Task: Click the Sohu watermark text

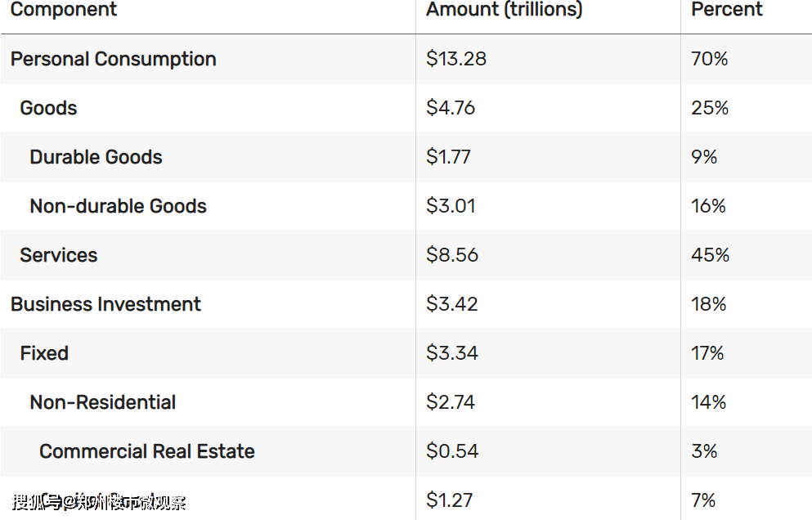Action: pyautogui.click(x=99, y=502)
